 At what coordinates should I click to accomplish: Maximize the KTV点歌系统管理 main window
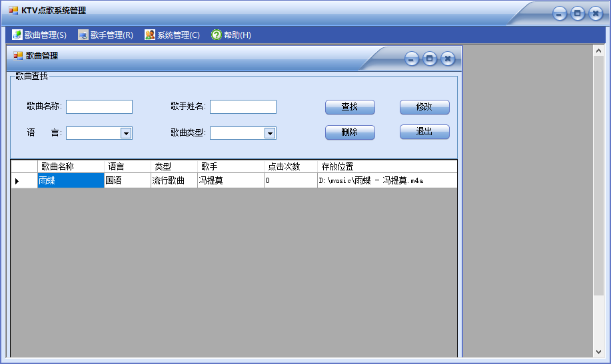[578, 13]
